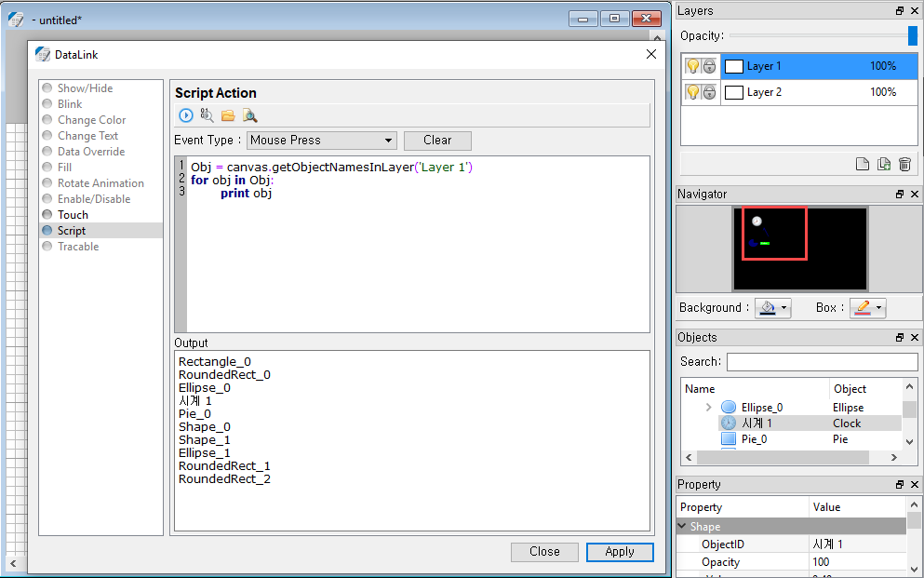
Task: Close the Objects panel
Action: [x=915, y=337]
